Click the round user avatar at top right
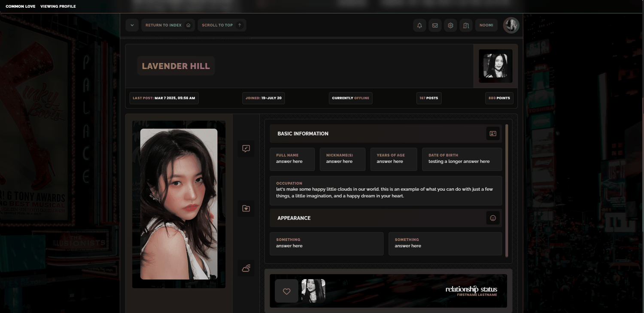 (x=511, y=25)
